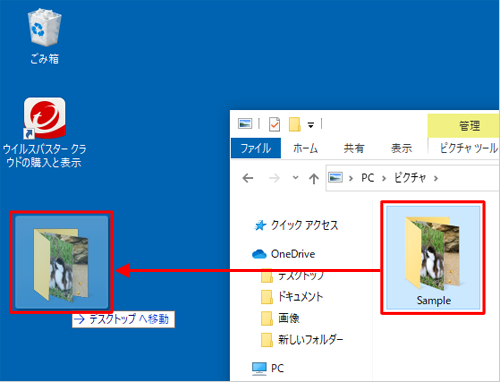Expand the chevron after ピクチャ in address bar
This screenshot has height=382, width=500.
click(x=436, y=179)
